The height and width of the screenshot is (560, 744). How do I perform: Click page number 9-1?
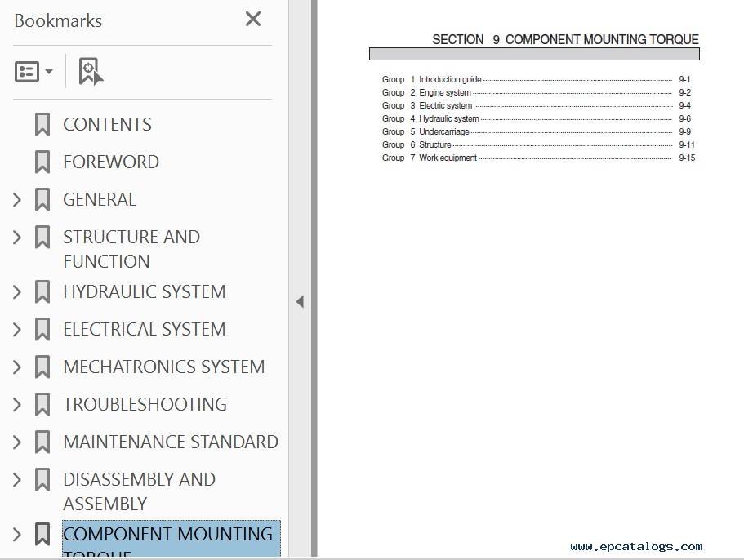tap(684, 79)
